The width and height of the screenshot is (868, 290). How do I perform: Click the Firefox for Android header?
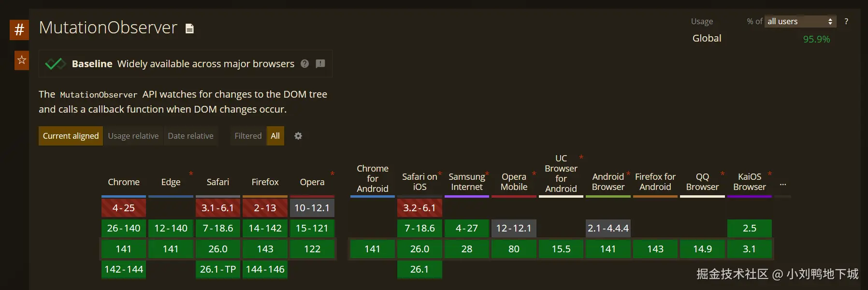click(655, 182)
